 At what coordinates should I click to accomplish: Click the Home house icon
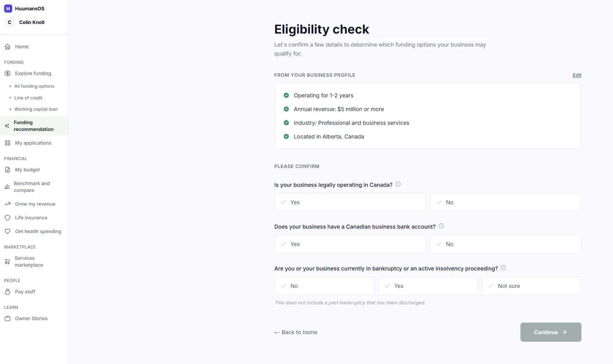(8, 47)
